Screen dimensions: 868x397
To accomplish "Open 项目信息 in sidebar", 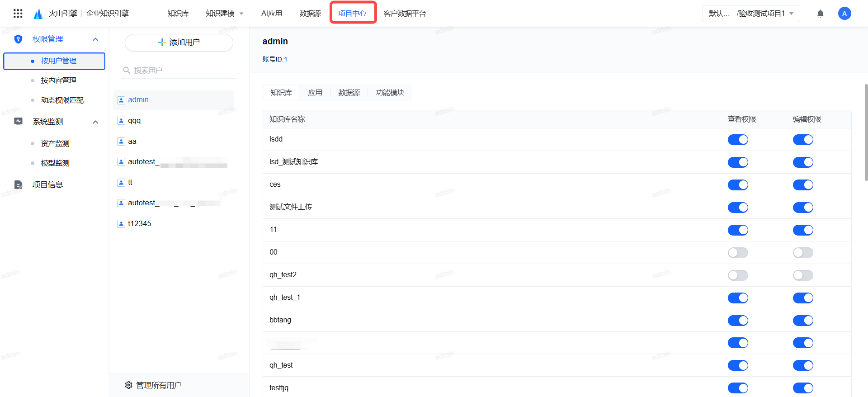I will pos(47,184).
